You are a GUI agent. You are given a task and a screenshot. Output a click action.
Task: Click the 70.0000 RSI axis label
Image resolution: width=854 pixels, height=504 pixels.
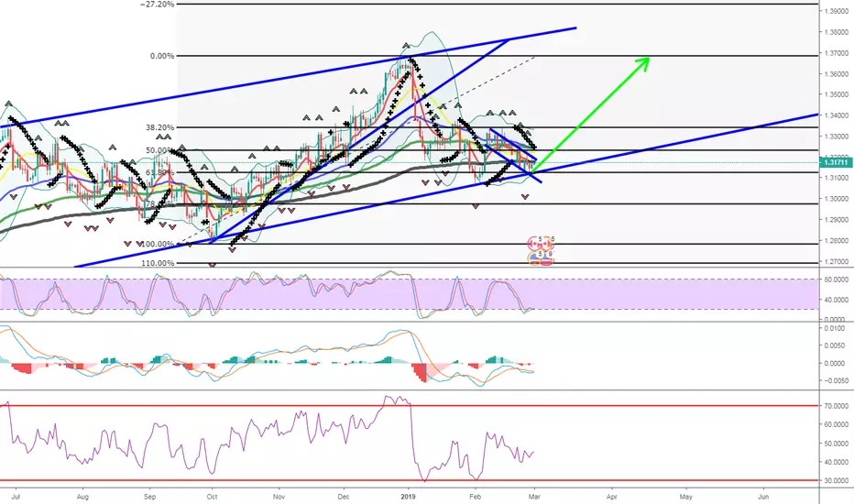pos(838,406)
